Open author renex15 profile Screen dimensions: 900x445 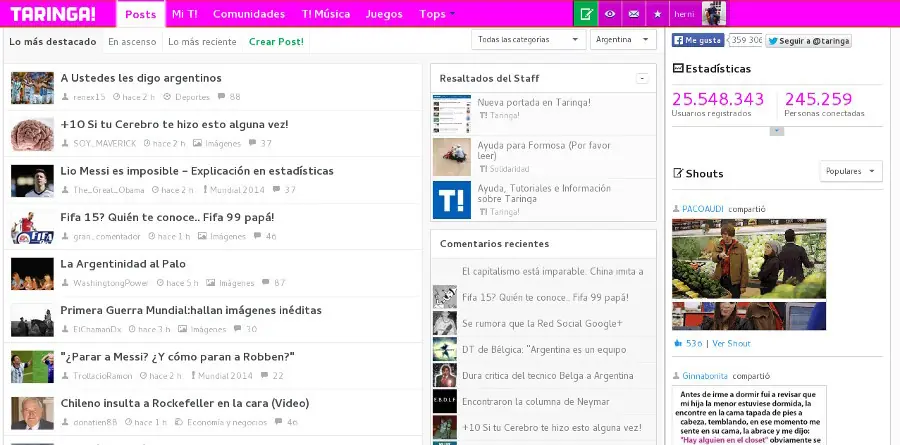(89, 97)
